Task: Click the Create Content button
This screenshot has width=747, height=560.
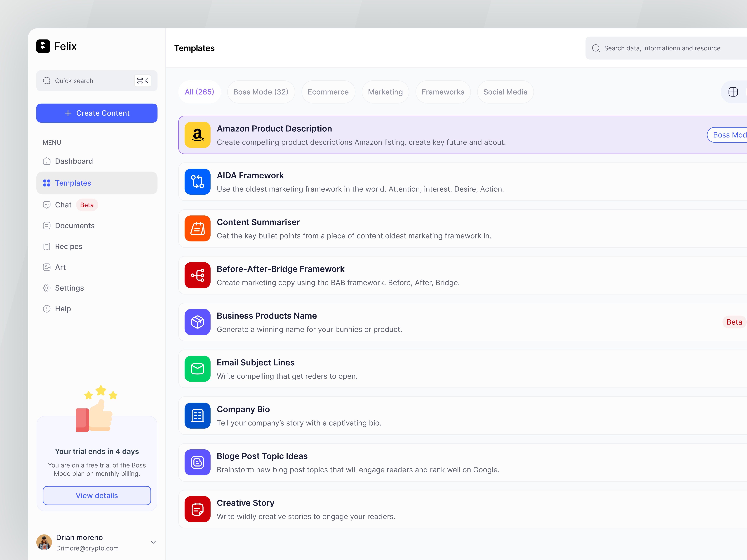Action: tap(97, 113)
